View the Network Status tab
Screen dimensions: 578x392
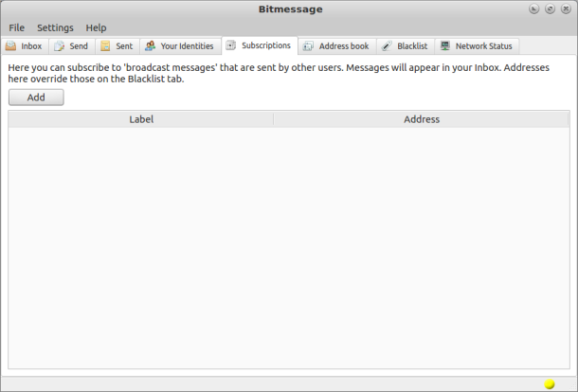coord(477,46)
